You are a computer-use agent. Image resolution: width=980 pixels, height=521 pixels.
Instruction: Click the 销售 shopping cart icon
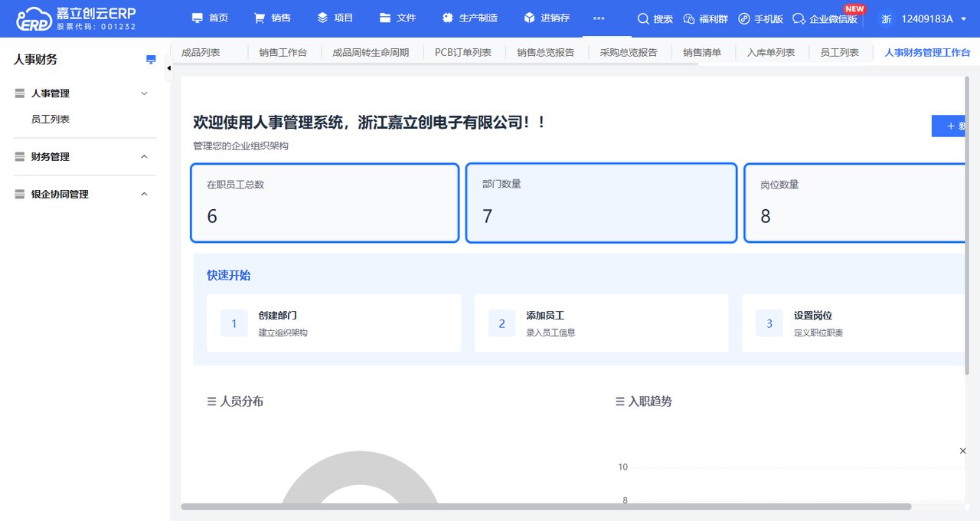point(260,18)
